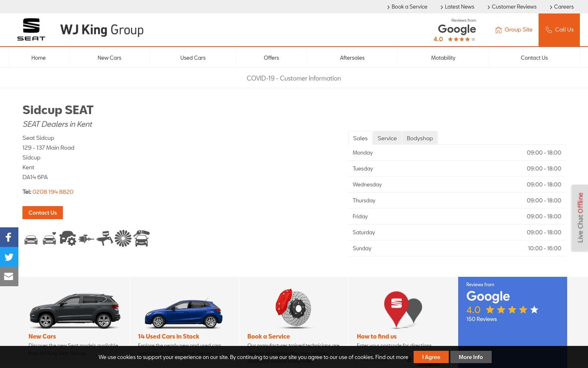Click Monday 09:00 - 18:00 hours row
Viewport: 588px width, 368px height.
[457, 153]
